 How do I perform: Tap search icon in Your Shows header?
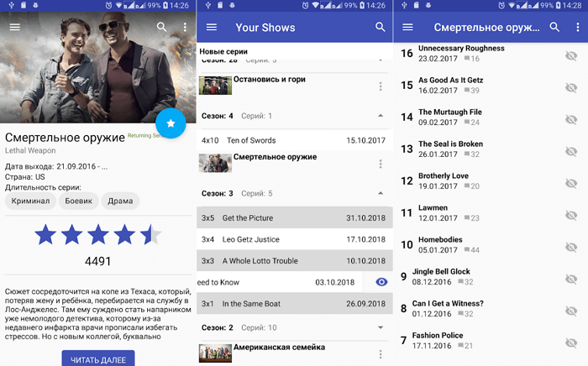381,28
